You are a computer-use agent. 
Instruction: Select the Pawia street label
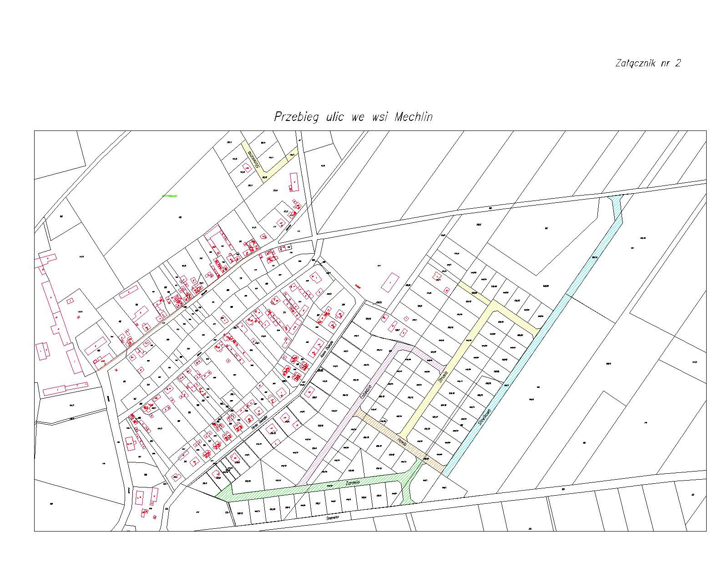click(400, 440)
